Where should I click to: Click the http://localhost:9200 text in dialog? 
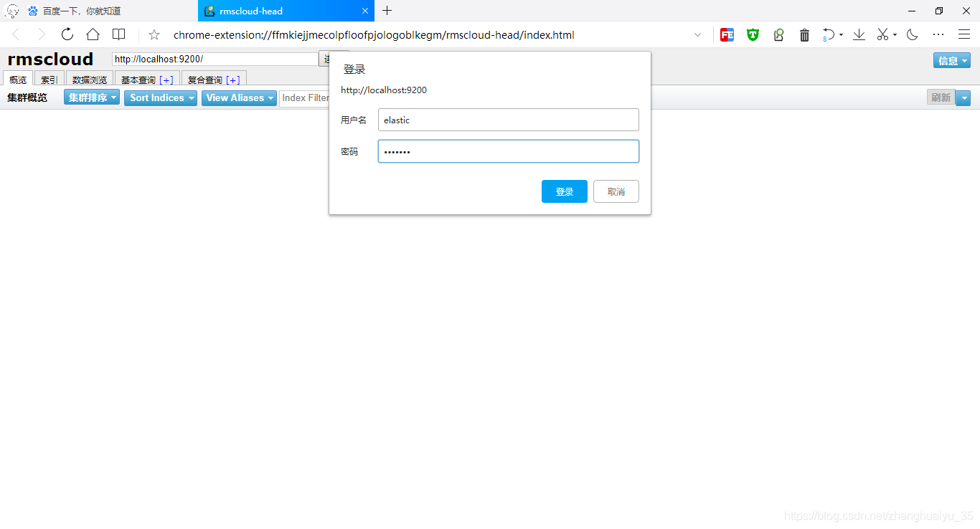pyautogui.click(x=384, y=90)
